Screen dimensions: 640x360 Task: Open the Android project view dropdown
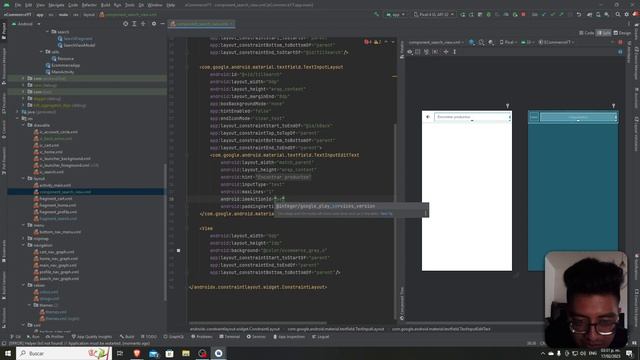26,24
